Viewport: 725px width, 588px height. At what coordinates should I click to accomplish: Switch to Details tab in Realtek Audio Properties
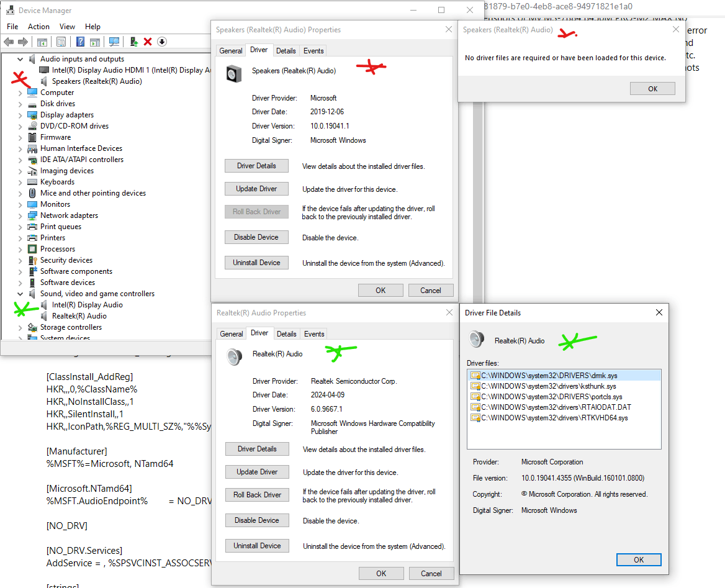pyautogui.click(x=286, y=334)
